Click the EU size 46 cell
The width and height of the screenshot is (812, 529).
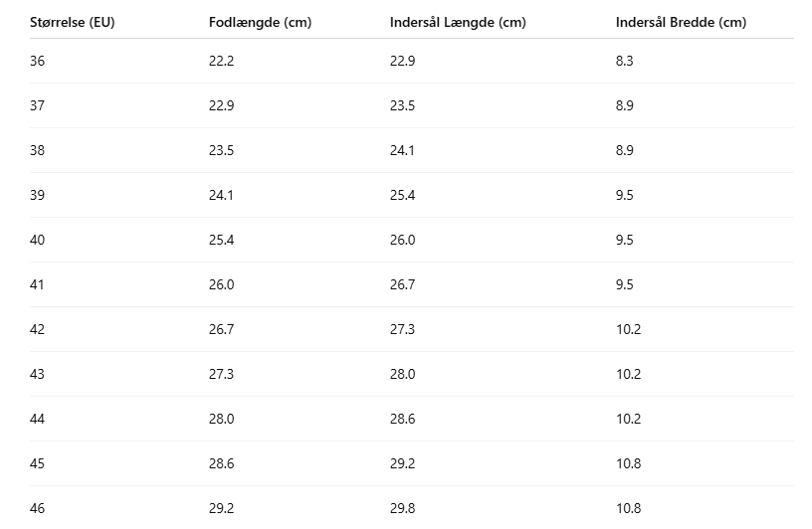[38, 509]
